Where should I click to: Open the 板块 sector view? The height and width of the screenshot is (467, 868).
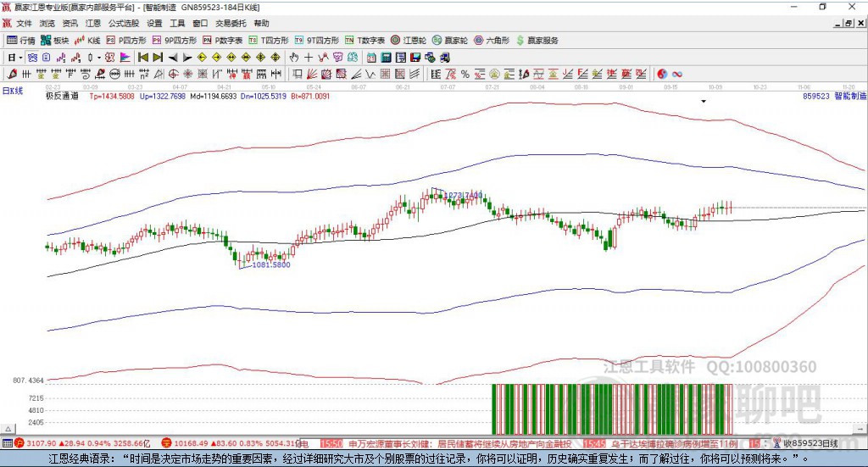pos(54,41)
